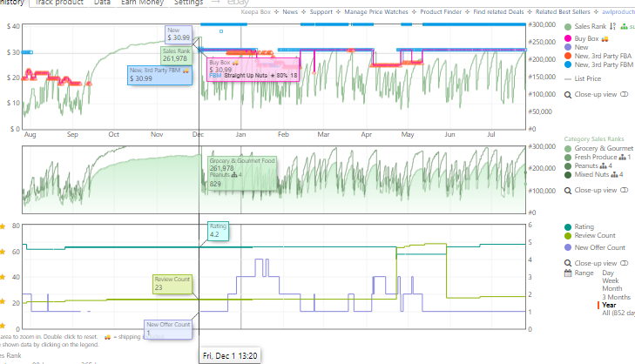Click the magnifier icon in Category Sales Ranks

[x=568, y=191]
